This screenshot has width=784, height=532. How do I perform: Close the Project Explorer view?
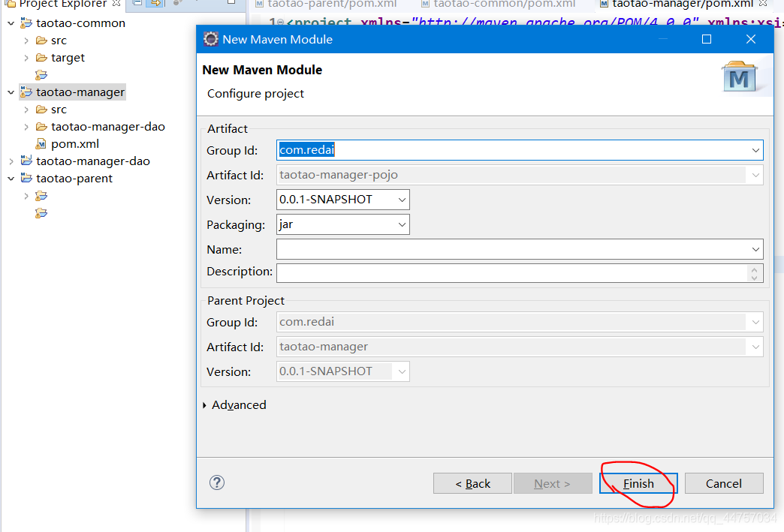pyautogui.click(x=116, y=3)
